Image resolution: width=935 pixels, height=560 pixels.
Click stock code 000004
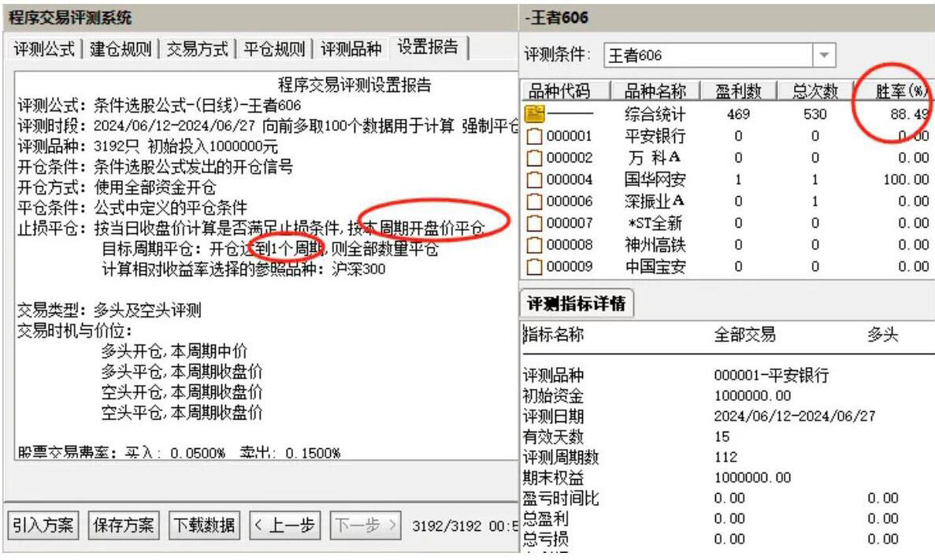[x=570, y=180]
